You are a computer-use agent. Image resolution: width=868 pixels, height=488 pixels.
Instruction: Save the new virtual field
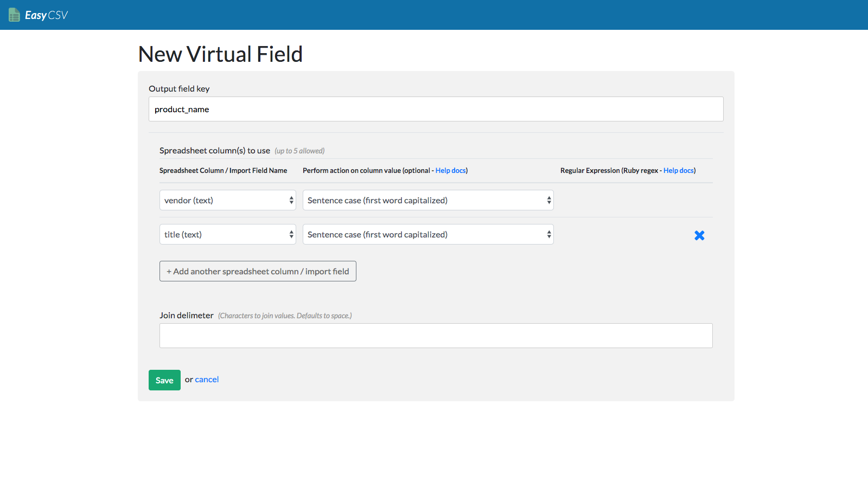[x=164, y=380]
